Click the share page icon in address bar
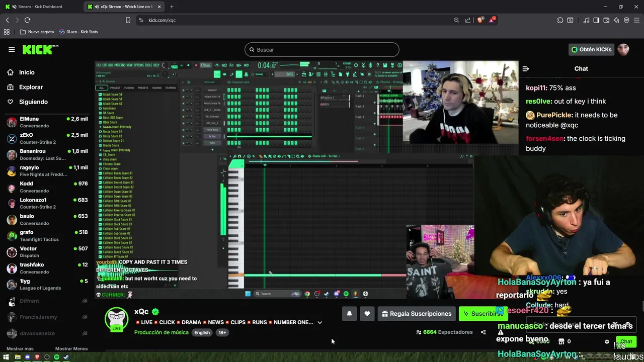Screen dimensions: 644x362 pyautogui.click(x=468, y=20)
